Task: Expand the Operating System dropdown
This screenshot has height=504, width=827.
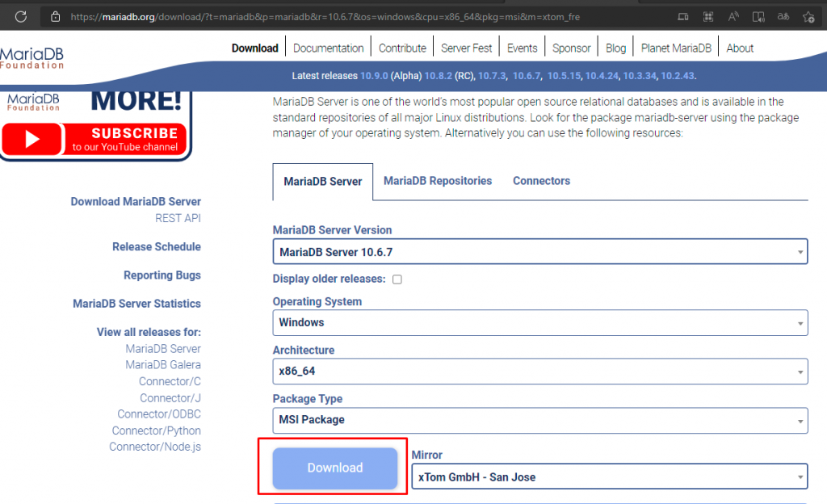Action: pos(539,322)
